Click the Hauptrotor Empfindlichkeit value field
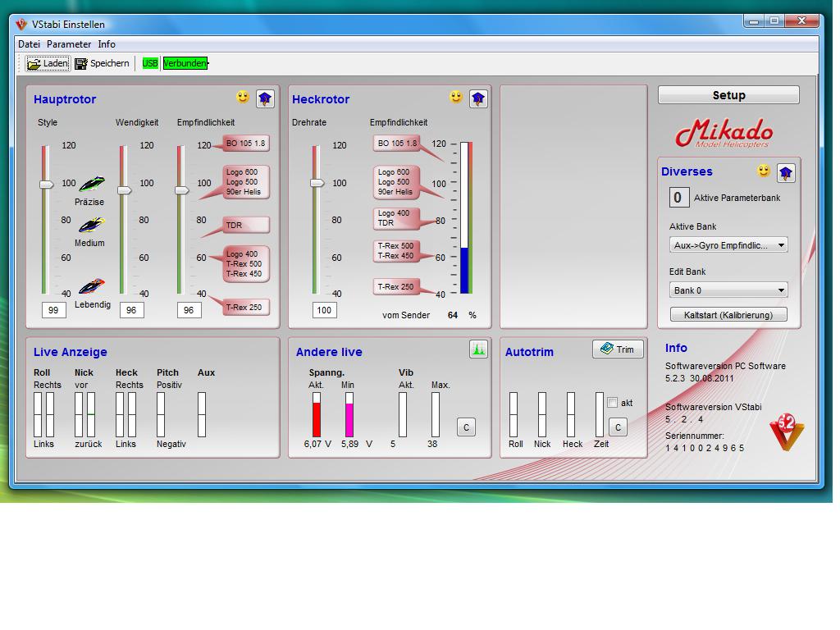This screenshot has height=630, width=840. (189, 309)
